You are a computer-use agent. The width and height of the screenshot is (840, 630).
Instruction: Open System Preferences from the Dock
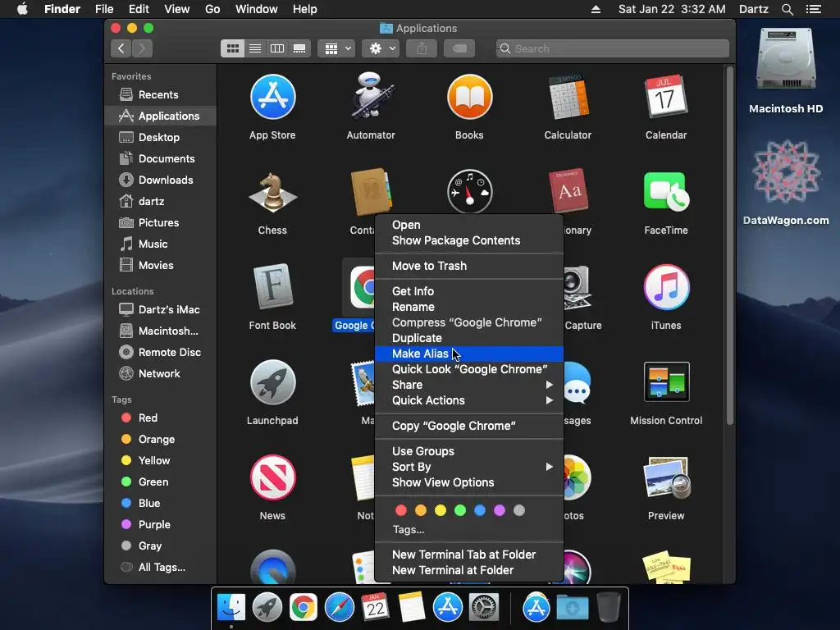pyautogui.click(x=484, y=608)
